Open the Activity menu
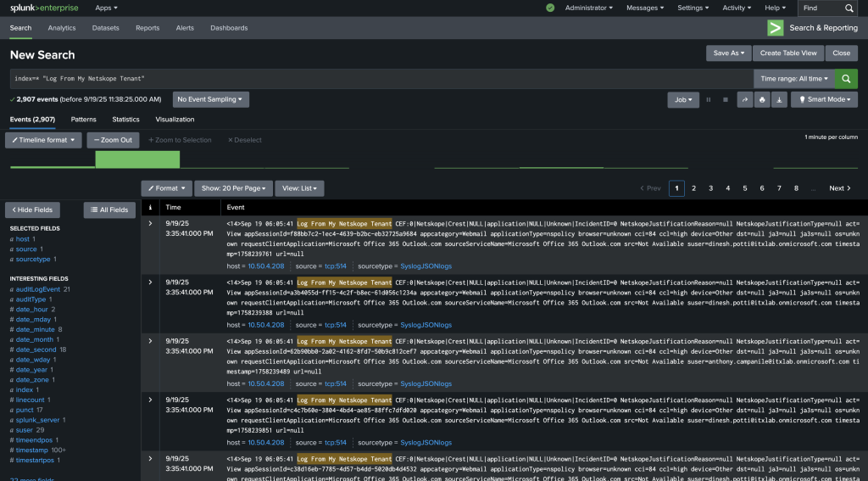The image size is (868, 481). (737, 8)
